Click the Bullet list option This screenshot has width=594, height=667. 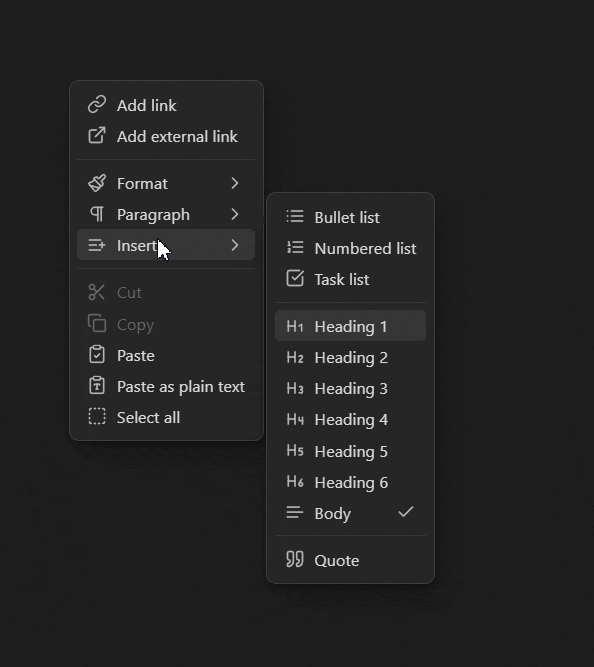(350, 217)
